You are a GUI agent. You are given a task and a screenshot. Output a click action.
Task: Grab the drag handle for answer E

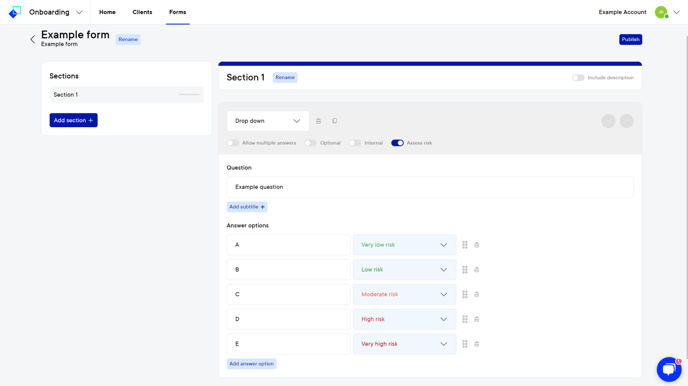(465, 344)
